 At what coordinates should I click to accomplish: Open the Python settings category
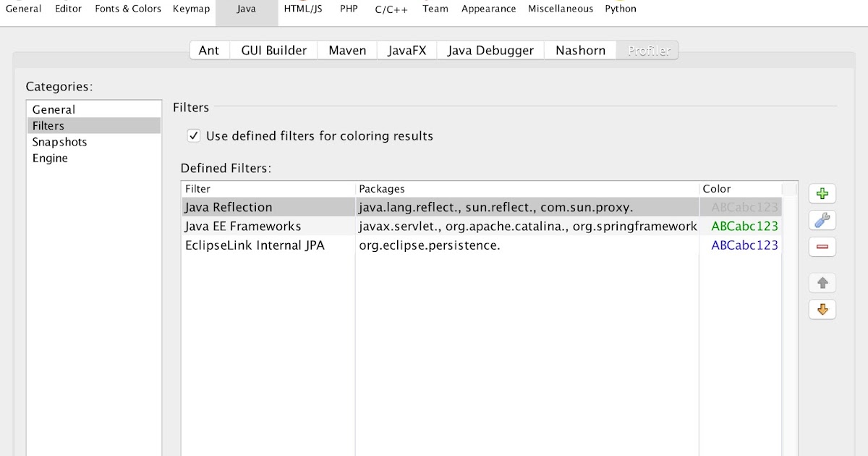[x=621, y=9]
